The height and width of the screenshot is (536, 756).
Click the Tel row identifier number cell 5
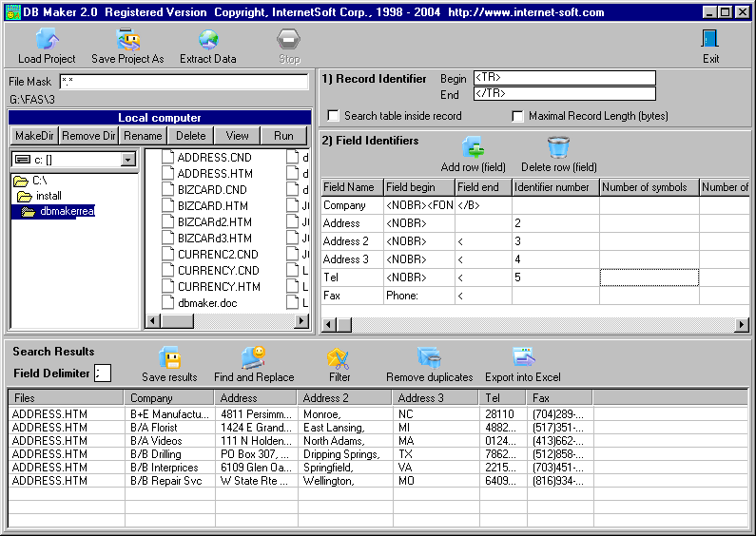coord(555,278)
